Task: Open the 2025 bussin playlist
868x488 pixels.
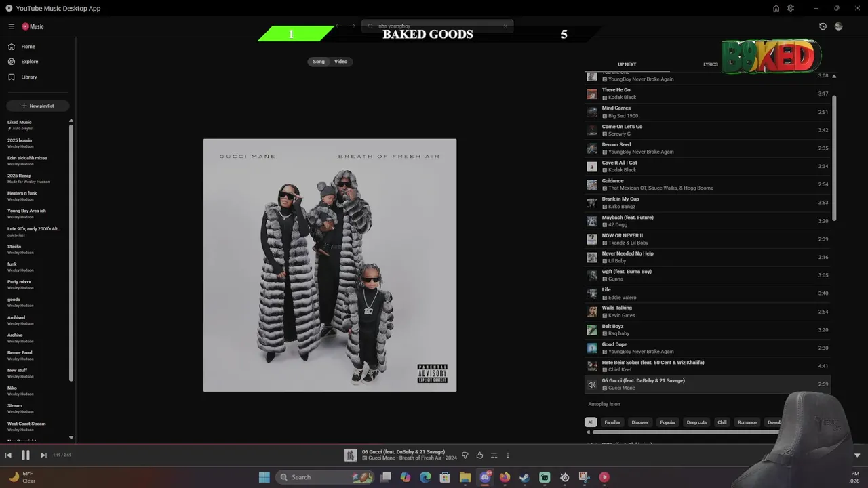Action: pyautogui.click(x=34, y=143)
